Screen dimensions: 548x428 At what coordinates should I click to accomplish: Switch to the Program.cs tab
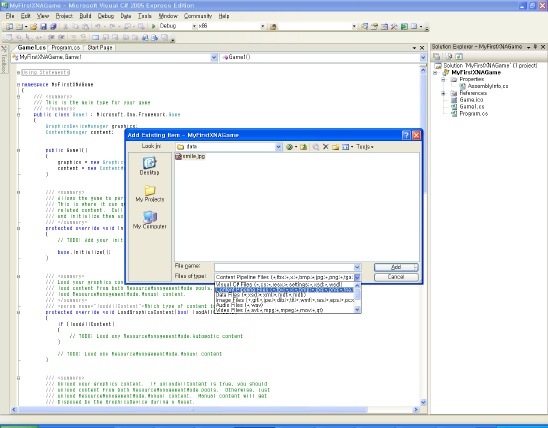pos(66,48)
